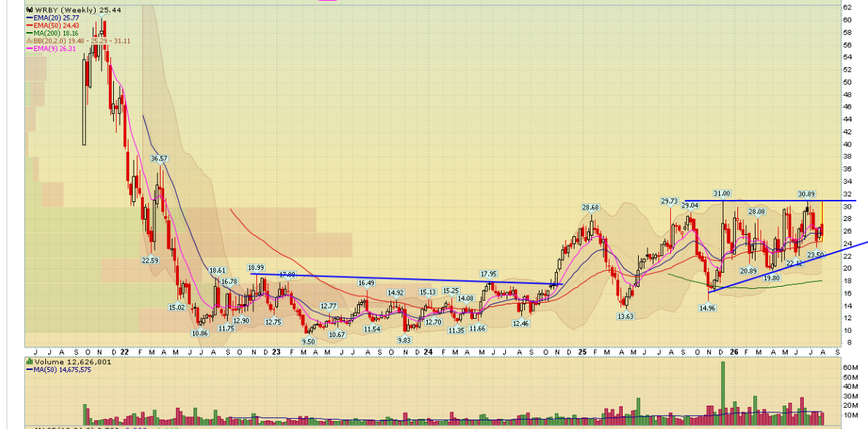Select the volume MA(50) 14,675,575 label

(x=62, y=369)
